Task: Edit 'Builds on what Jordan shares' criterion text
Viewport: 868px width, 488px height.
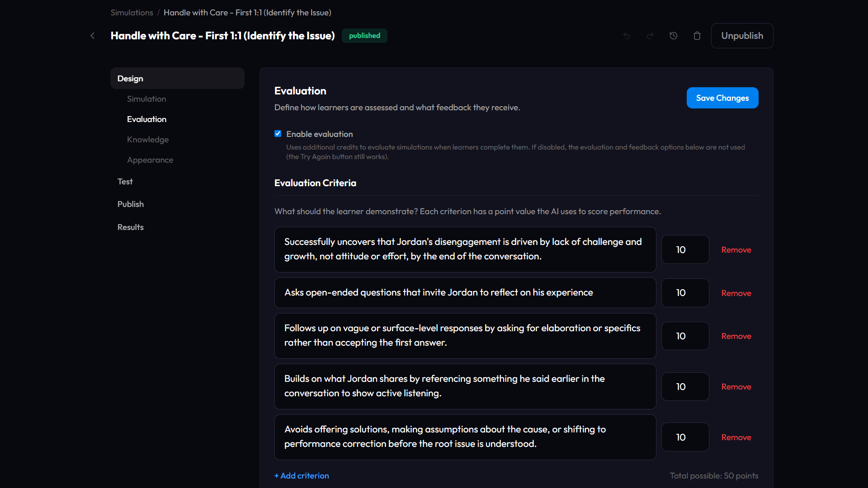Action: coord(465,386)
